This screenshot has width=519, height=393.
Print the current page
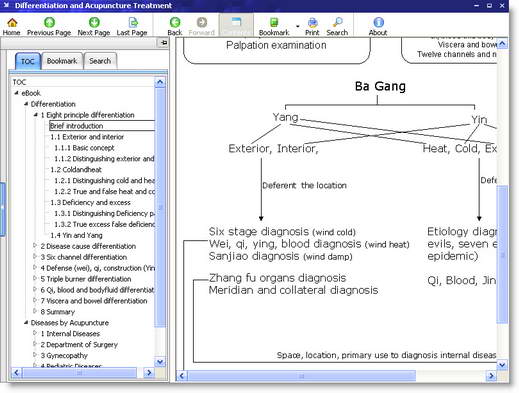tap(312, 22)
